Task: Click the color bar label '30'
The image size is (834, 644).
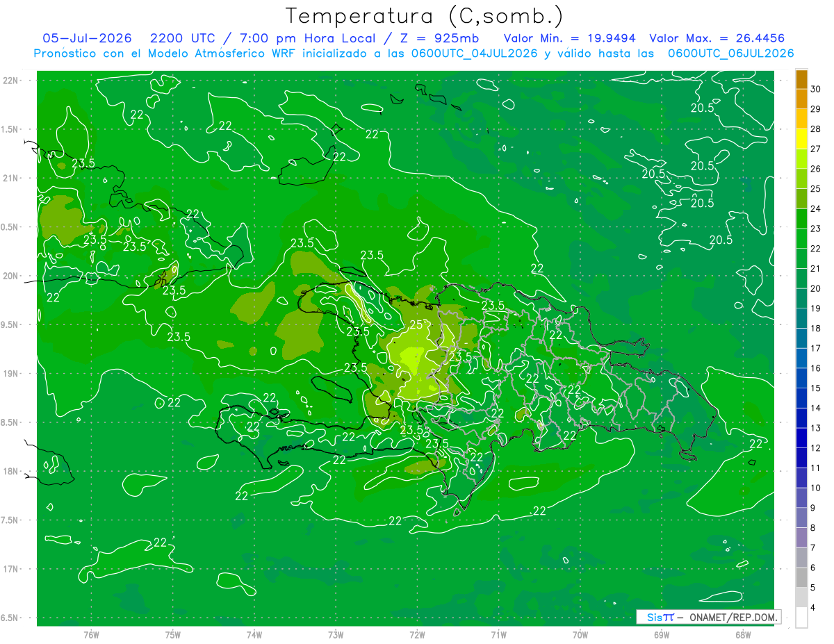Action: click(x=816, y=89)
